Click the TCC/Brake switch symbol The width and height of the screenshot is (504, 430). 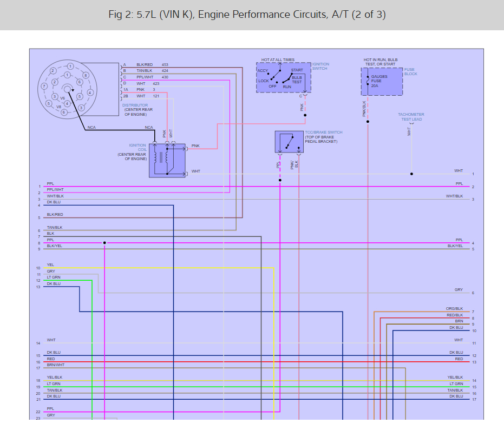tap(289, 142)
